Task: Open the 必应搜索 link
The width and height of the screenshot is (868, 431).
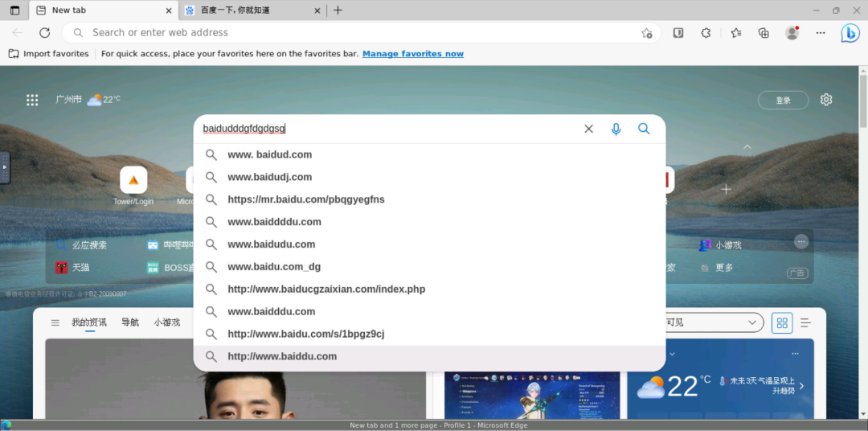Action: (81, 245)
